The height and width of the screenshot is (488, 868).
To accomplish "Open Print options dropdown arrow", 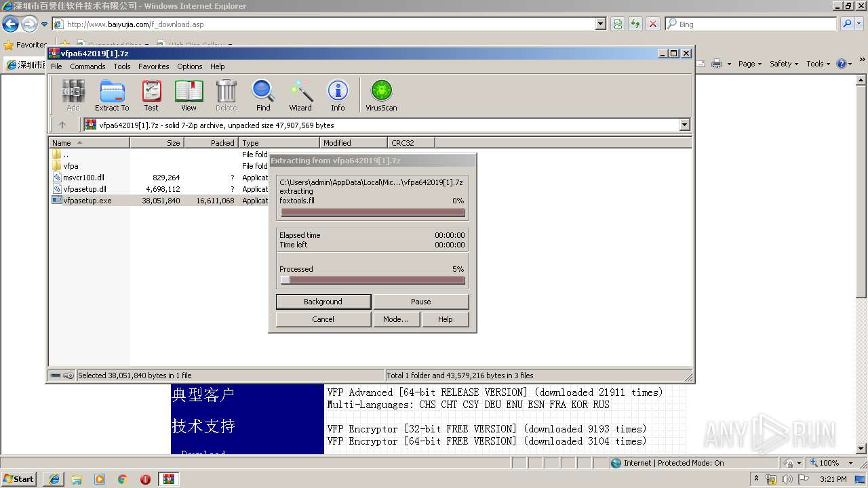I will [x=729, y=64].
